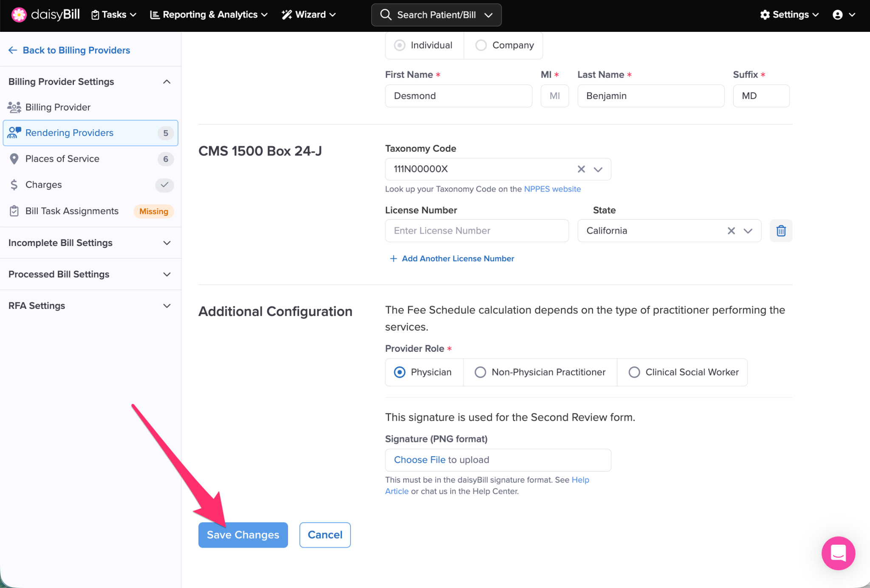Viewport: 870px width, 588px height.
Task: Click the daisyBill flower logo
Action: [x=19, y=14]
